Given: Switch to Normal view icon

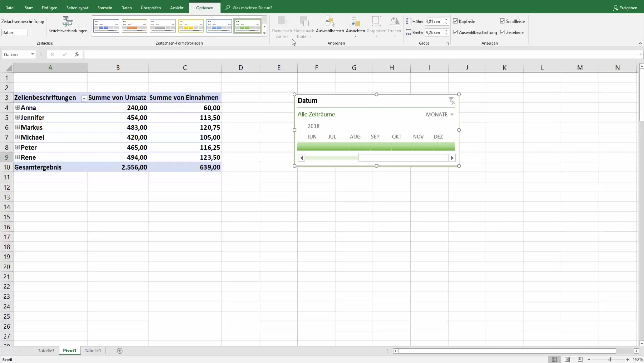Looking at the screenshot, I should 554,359.
